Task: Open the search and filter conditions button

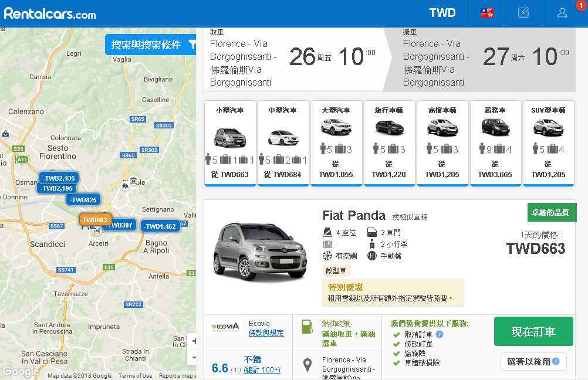Action: point(150,45)
